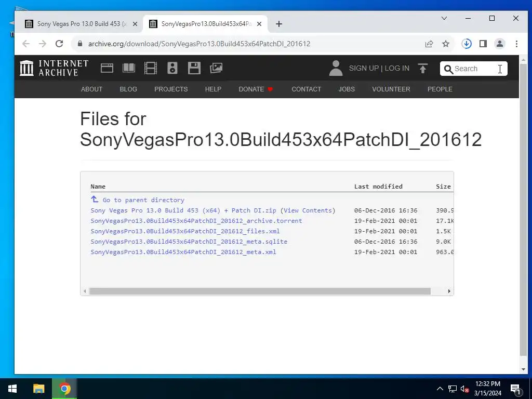Screen dimensions: 532x399
Task: Open the Chrome downloads icon
Action: (x=467, y=44)
